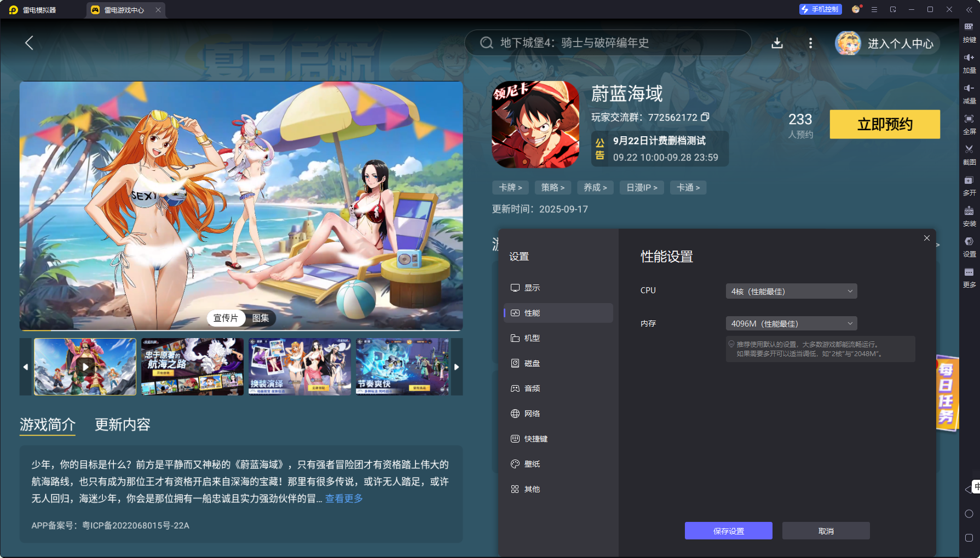Select 壁纸 in the settings menu
980x558 pixels.
click(558, 464)
